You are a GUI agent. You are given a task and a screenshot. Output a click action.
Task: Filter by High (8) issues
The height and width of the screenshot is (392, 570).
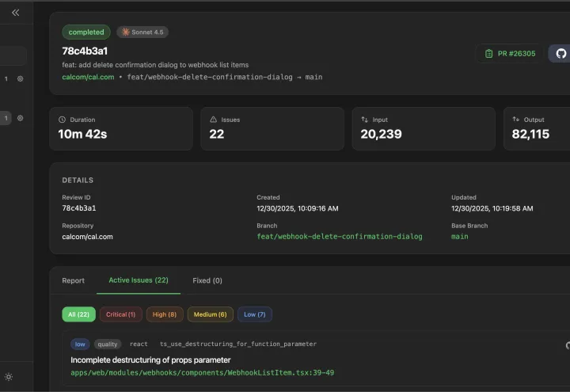(165, 314)
